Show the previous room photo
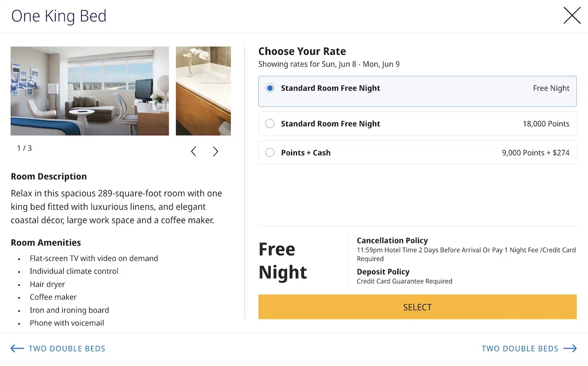Screen dimensions: 588x366 click(194, 152)
